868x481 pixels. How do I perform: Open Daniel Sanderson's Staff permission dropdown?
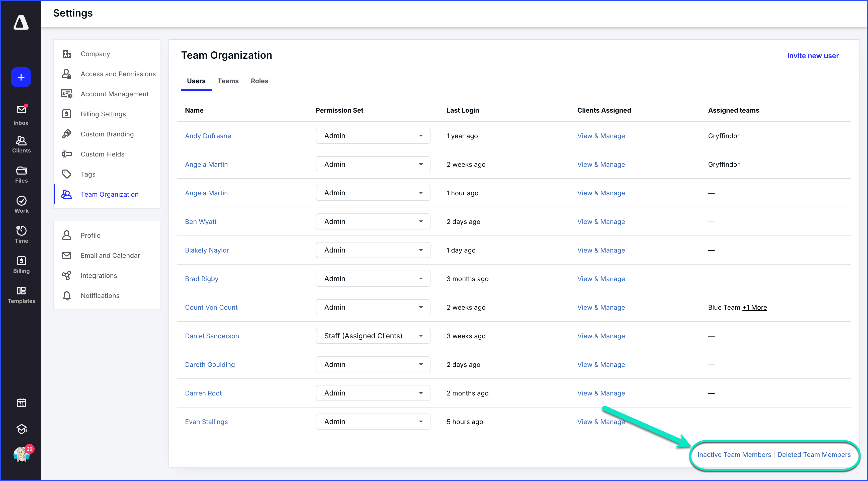click(373, 336)
